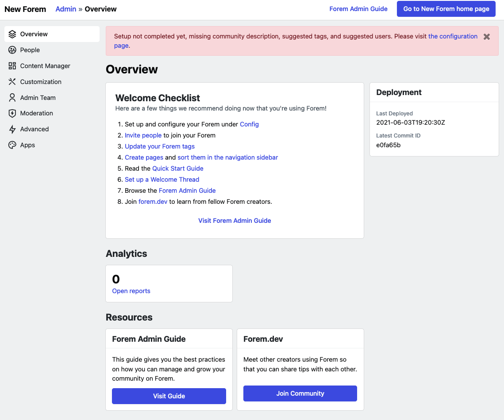Click the Welcome Checklist heading

[x=158, y=98]
